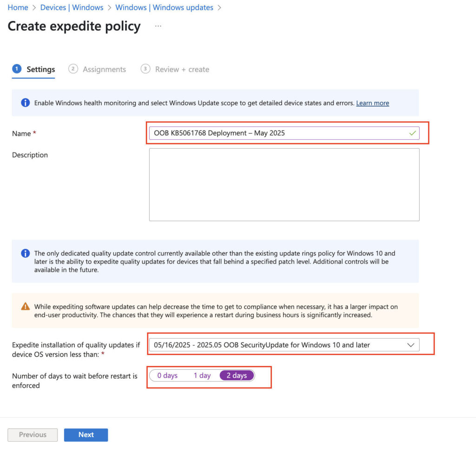This screenshot has width=476, height=452.
Task: Select 2 days restart wait option
Action: (237, 375)
